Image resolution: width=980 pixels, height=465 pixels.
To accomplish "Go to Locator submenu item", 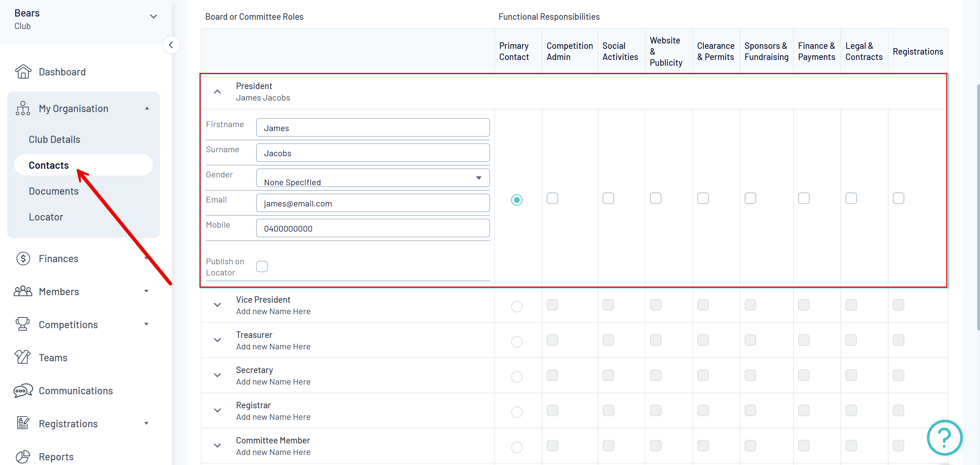I will coord(46,217).
